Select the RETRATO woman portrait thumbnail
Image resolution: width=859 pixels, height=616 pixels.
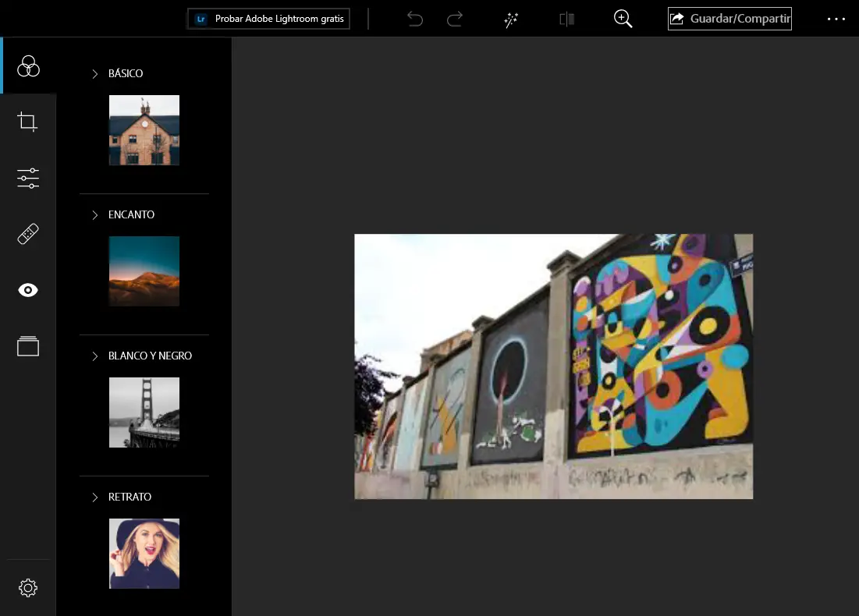(144, 554)
